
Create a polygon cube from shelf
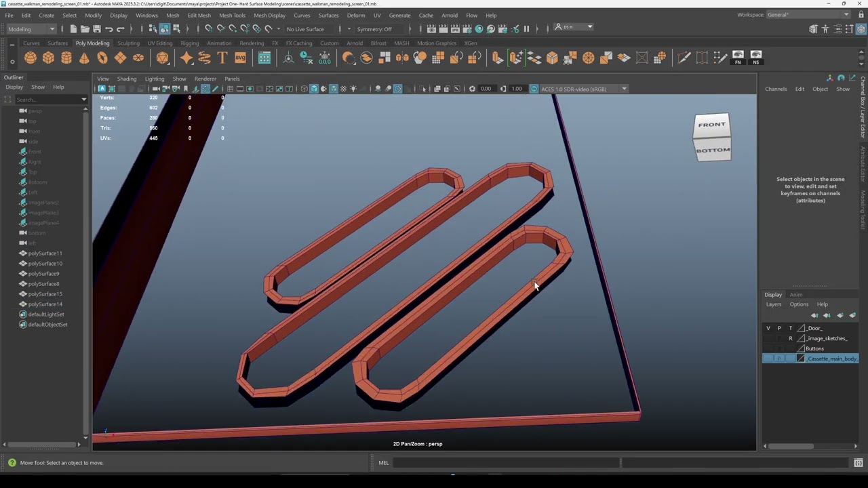coord(48,58)
